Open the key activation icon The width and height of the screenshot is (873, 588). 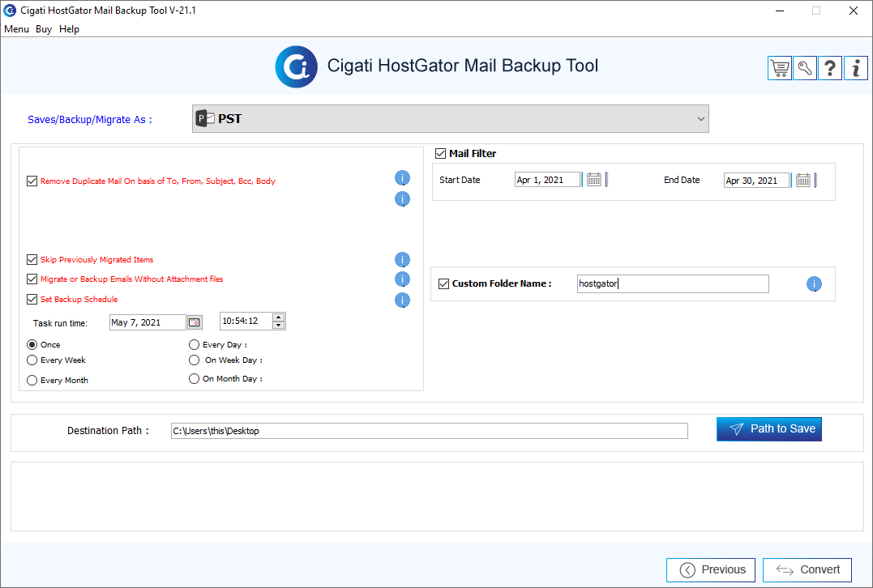pyautogui.click(x=805, y=68)
